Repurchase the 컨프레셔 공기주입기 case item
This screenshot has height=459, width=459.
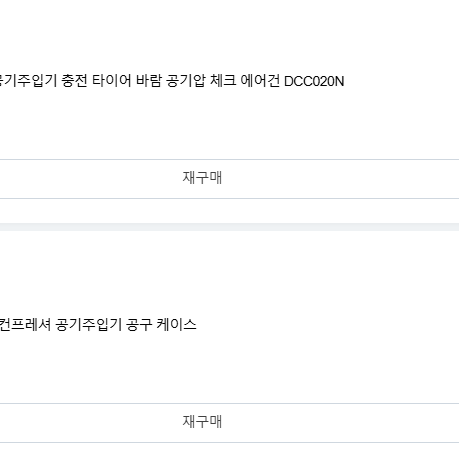click(x=202, y=422)
